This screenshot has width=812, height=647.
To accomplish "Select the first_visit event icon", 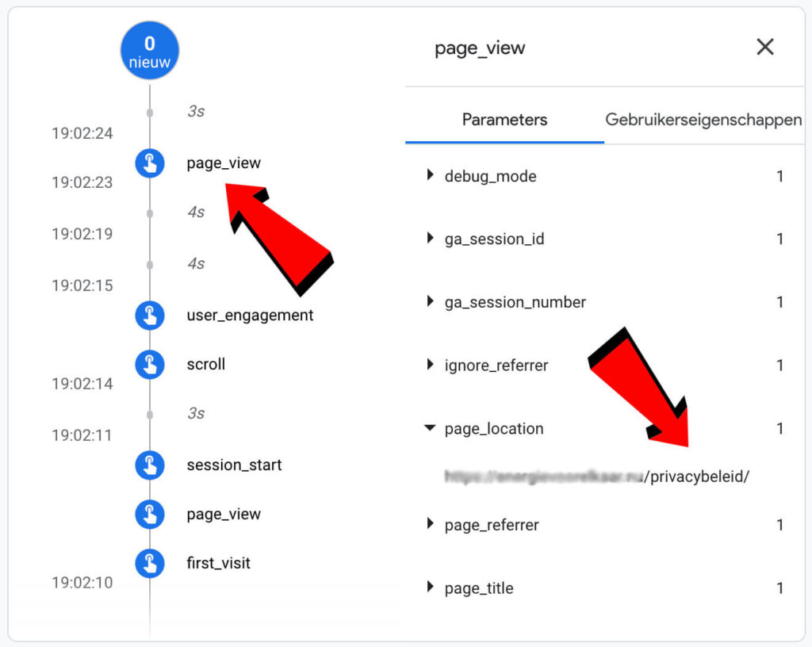I will point(150,563).
